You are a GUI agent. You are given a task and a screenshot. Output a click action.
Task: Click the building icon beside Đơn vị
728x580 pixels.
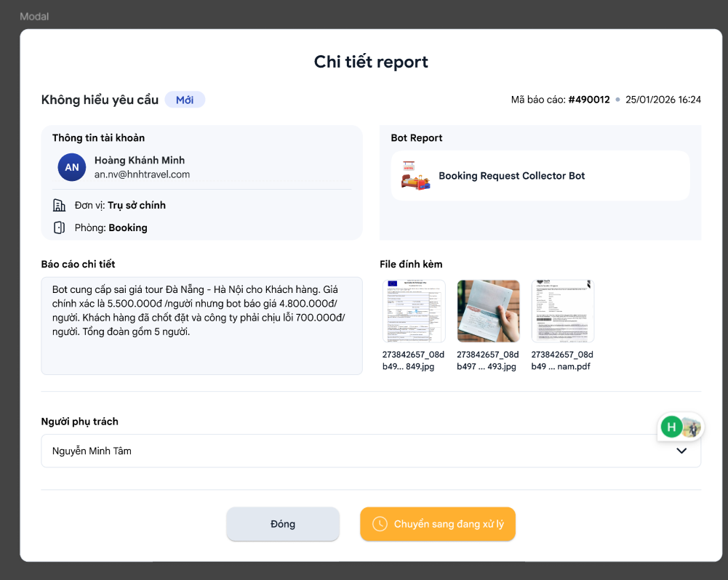point(60,205)
